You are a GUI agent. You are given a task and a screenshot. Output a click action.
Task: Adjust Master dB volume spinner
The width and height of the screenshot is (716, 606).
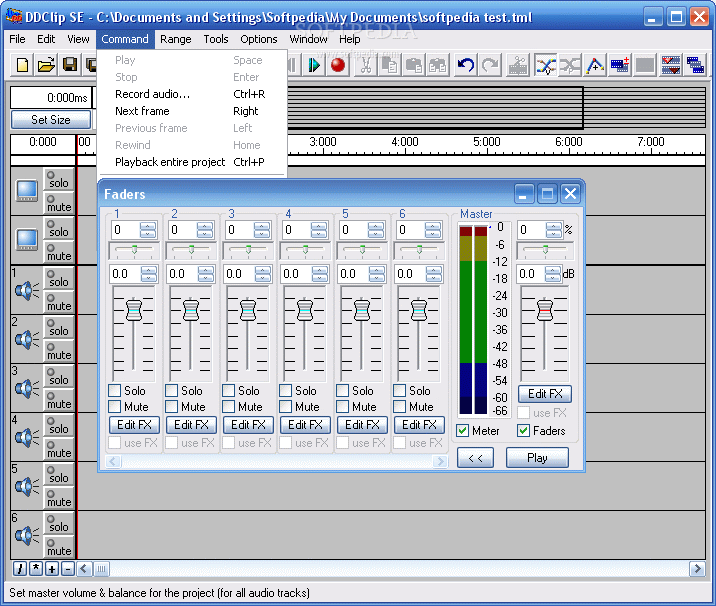coord(553,274)
